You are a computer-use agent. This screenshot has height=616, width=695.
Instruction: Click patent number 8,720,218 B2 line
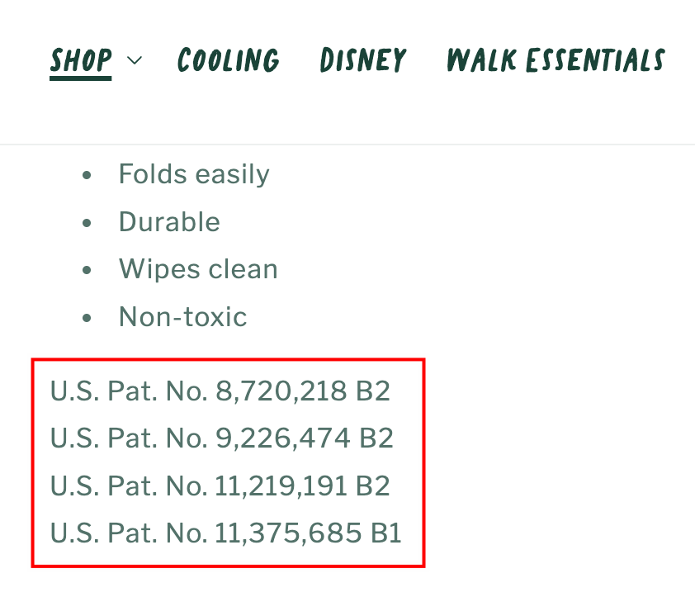(220, 391)
